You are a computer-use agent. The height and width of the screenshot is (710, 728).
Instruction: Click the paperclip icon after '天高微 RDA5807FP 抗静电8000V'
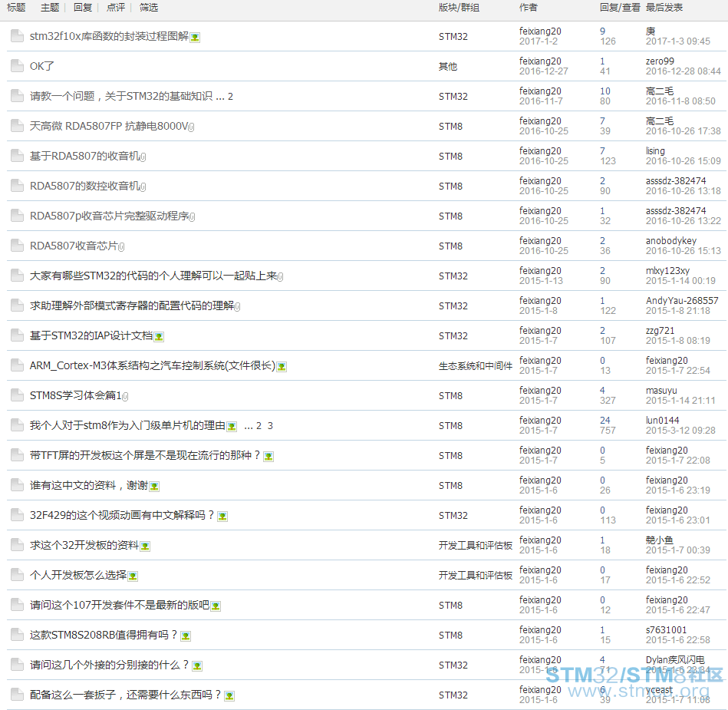(192, 127)
